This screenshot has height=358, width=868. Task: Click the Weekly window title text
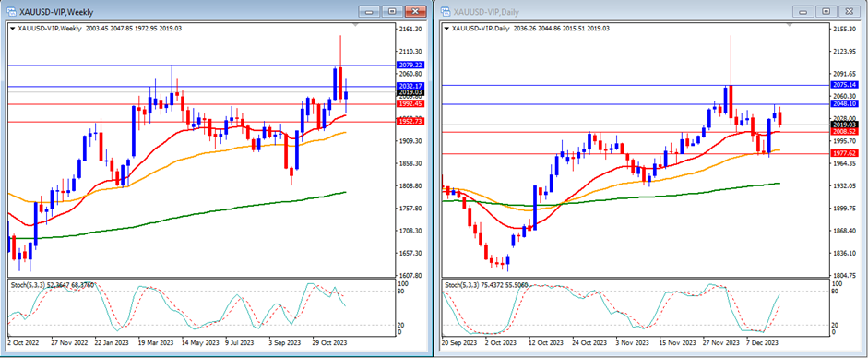[56, 12]
